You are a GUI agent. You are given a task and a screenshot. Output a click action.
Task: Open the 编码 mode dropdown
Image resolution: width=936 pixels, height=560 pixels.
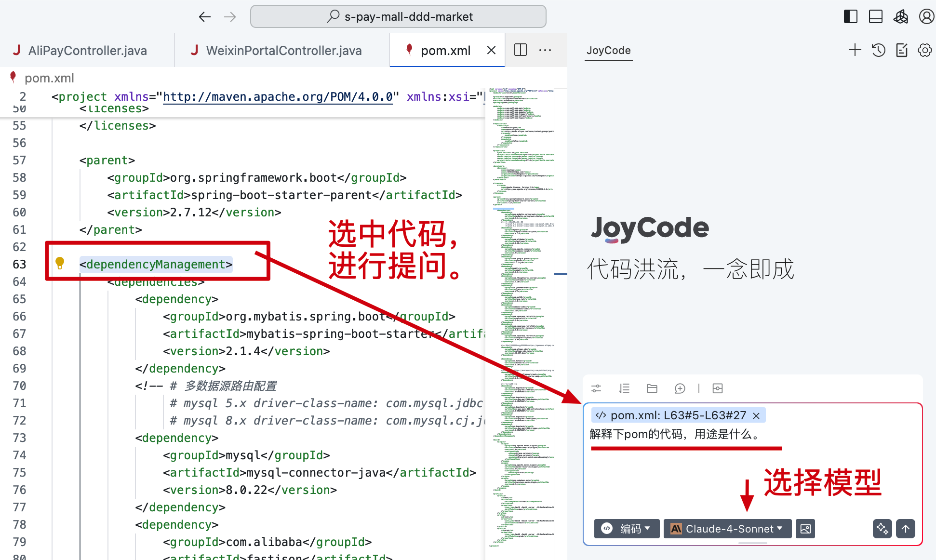[x=626, y=529]
